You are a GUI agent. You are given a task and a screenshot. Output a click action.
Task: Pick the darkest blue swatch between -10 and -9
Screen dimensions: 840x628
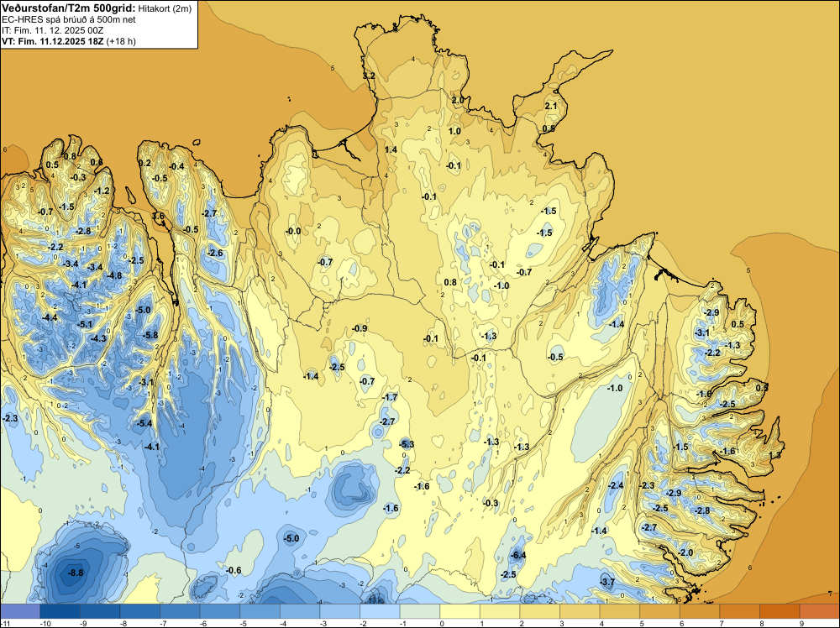(60, 611)
